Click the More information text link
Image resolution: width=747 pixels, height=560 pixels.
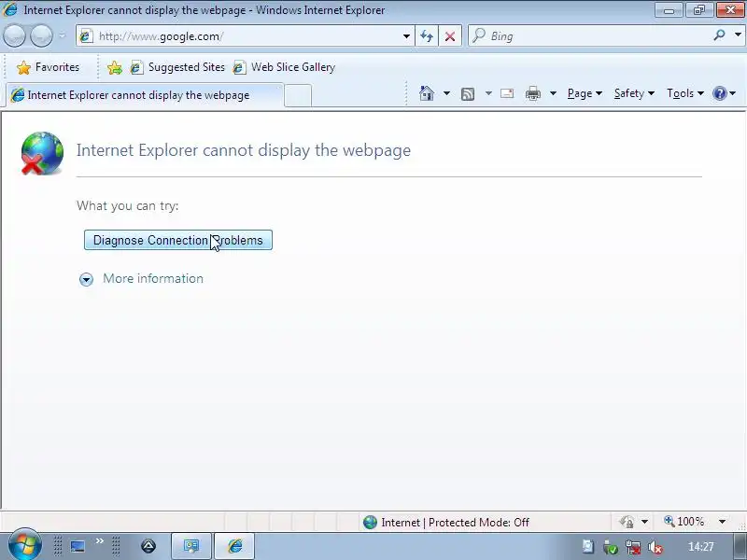pos(153,278)
